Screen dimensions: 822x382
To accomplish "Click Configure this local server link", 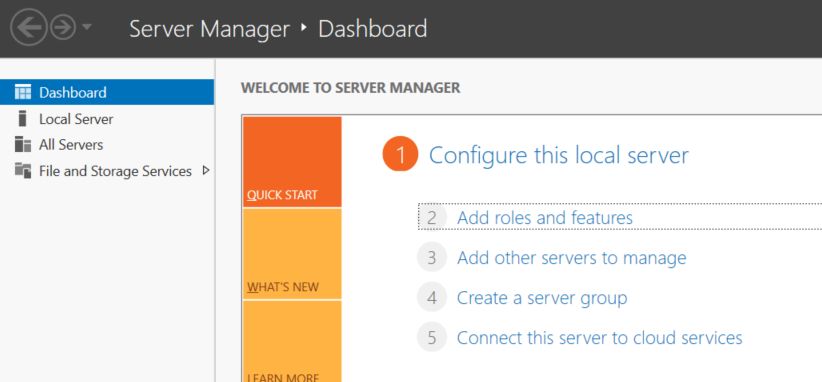I will [559, 156].
